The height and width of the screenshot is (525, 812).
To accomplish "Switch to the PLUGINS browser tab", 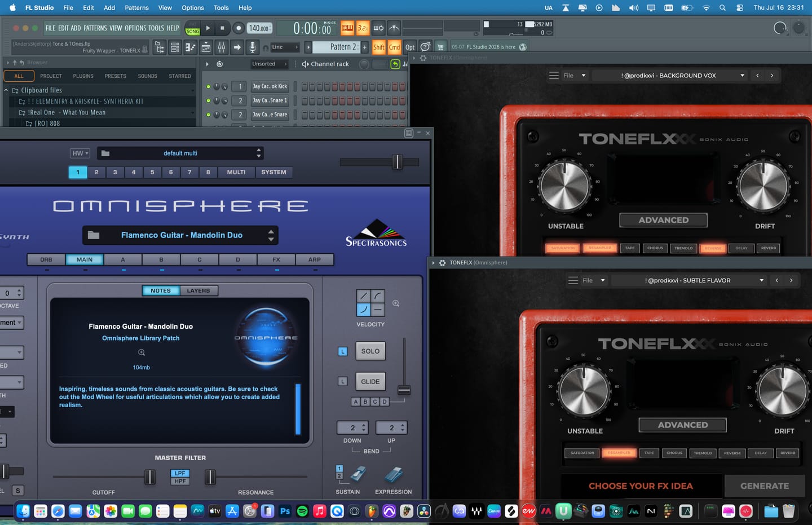I will pos(83,76).
